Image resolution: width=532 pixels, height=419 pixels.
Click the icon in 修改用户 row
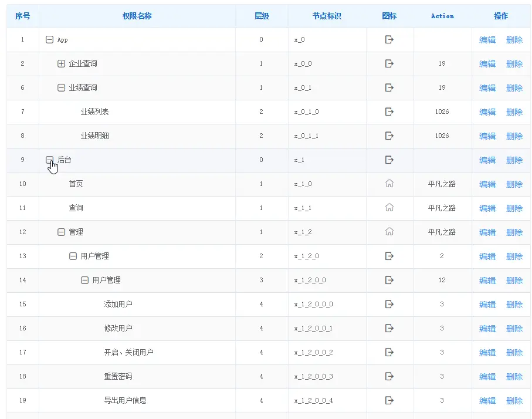click(389, 329)
